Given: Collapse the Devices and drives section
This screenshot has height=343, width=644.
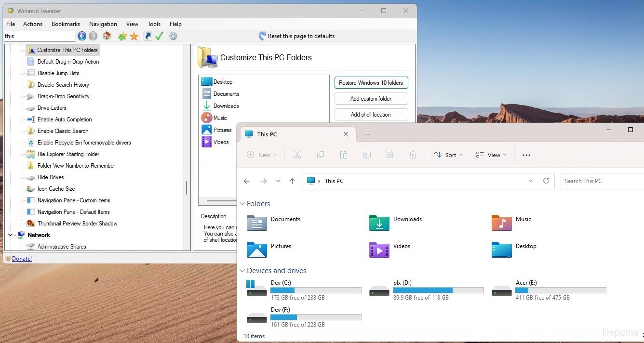Looking at the screenshot, I should [x=242, y=271].
